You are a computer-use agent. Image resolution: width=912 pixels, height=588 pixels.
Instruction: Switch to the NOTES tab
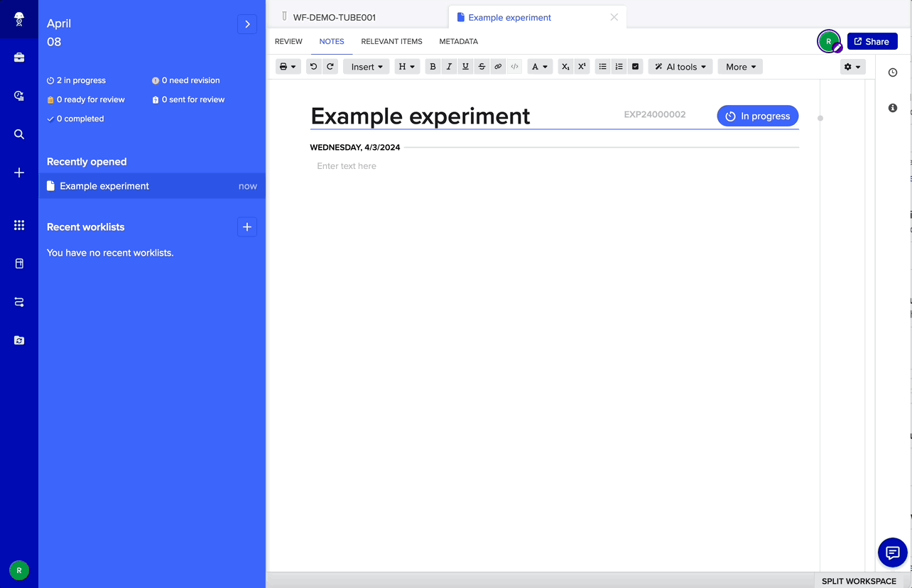tap(332, 41)
